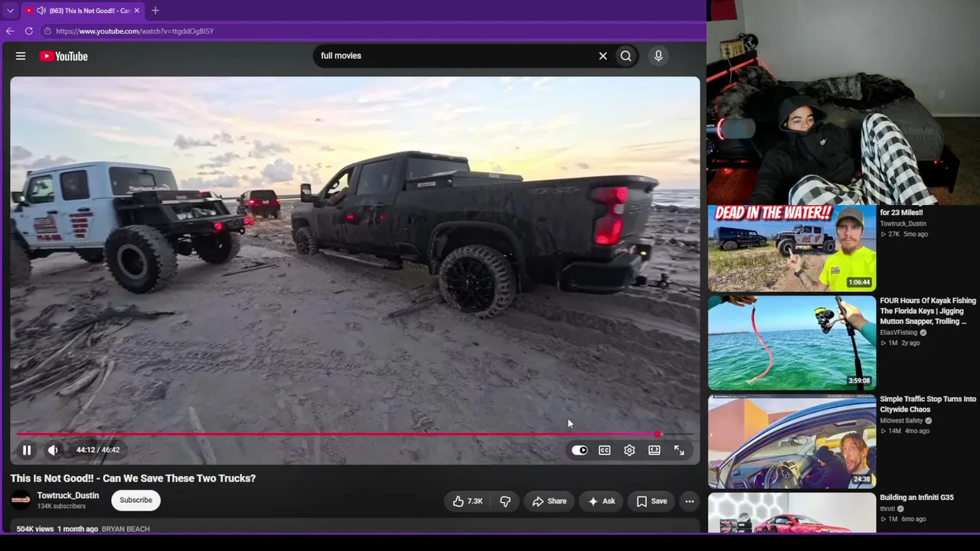Open a new browser tab
Viewport: 980px width, 551px height.
click(x=155, y=11)
